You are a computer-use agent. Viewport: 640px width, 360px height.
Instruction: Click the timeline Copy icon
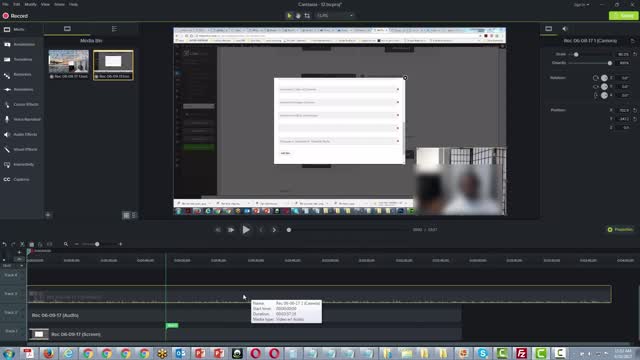tap(31, 244)
